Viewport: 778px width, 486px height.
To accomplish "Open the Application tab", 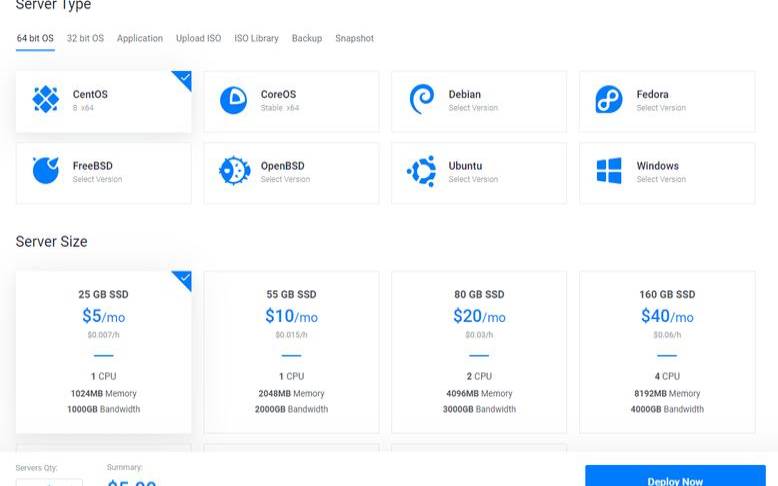I will [140, 38].
